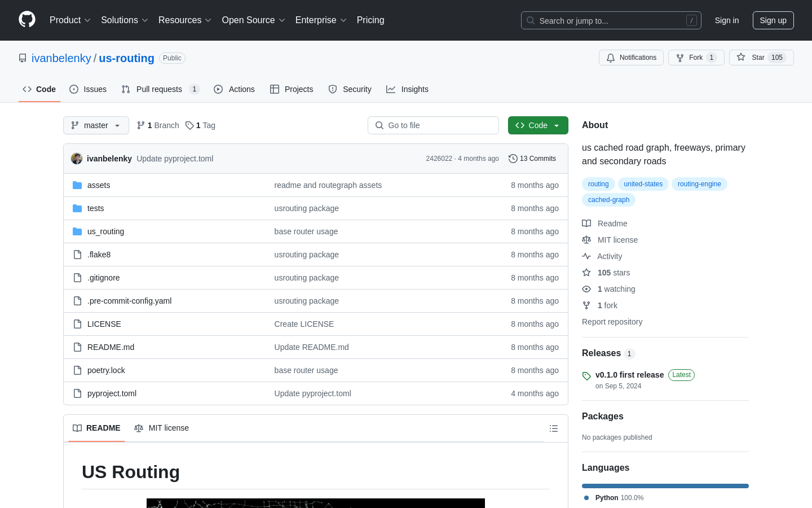
Task: Click the .gitignore file icon
Action: coord(77,278)
